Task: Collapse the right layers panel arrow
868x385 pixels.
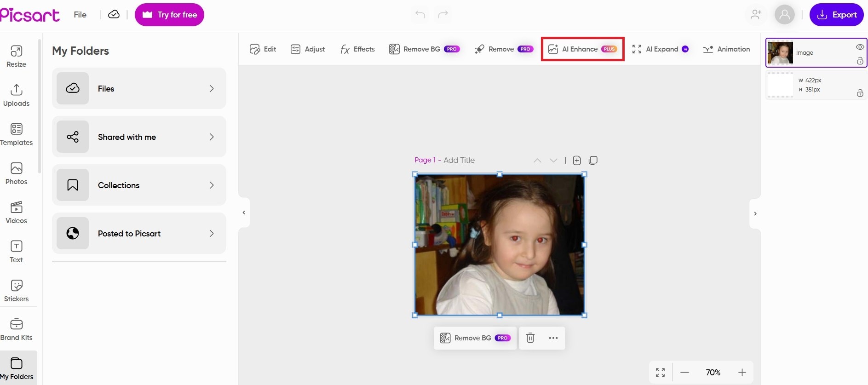Action: (755, 213)
